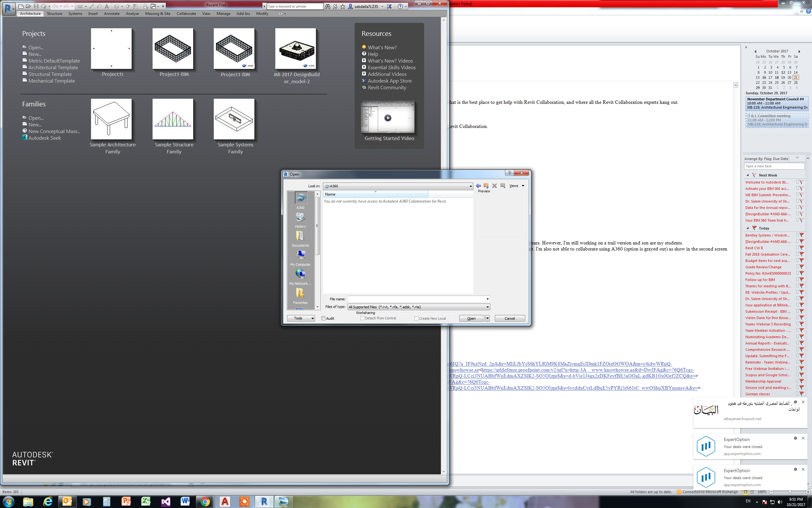This screenshot has height=508, width=812.
Task: Click the binoculars search icon in Revit title bar
Action: coord(327,6)
